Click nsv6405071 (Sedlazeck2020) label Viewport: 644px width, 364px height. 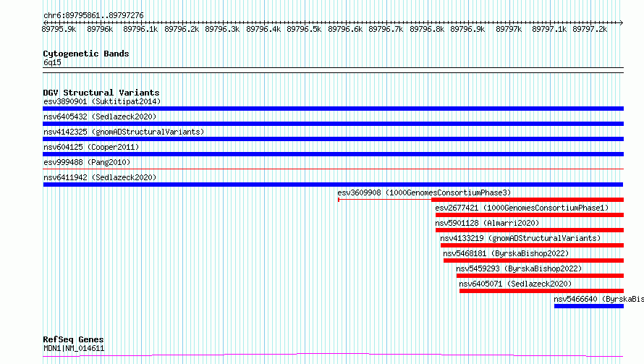tap(515, 284)
